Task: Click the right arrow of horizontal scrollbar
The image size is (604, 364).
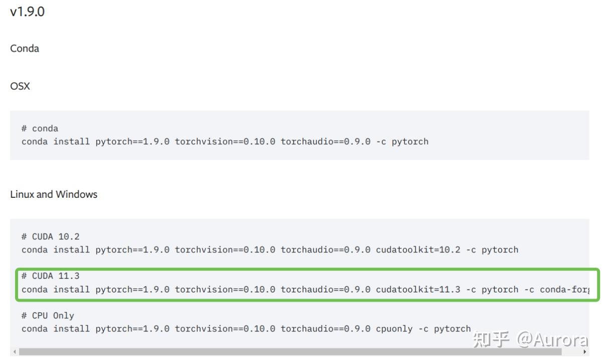Action: point(585,352)
